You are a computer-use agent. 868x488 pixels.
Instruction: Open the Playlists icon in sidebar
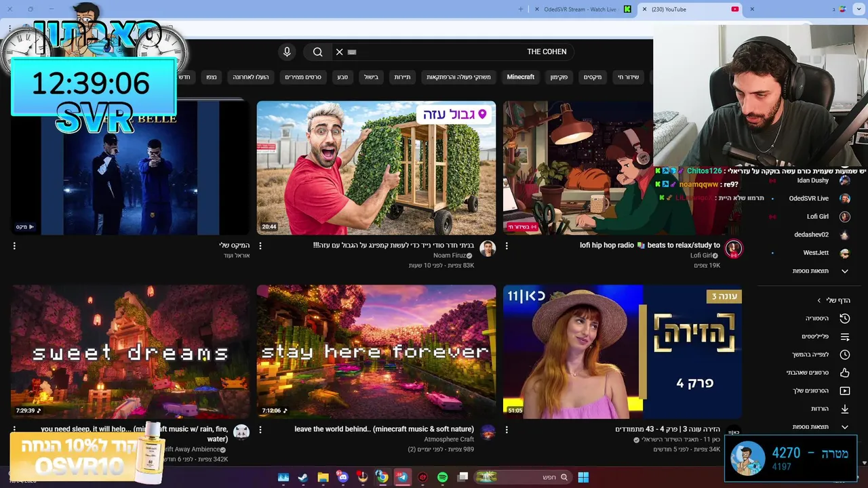pos(844,336)
